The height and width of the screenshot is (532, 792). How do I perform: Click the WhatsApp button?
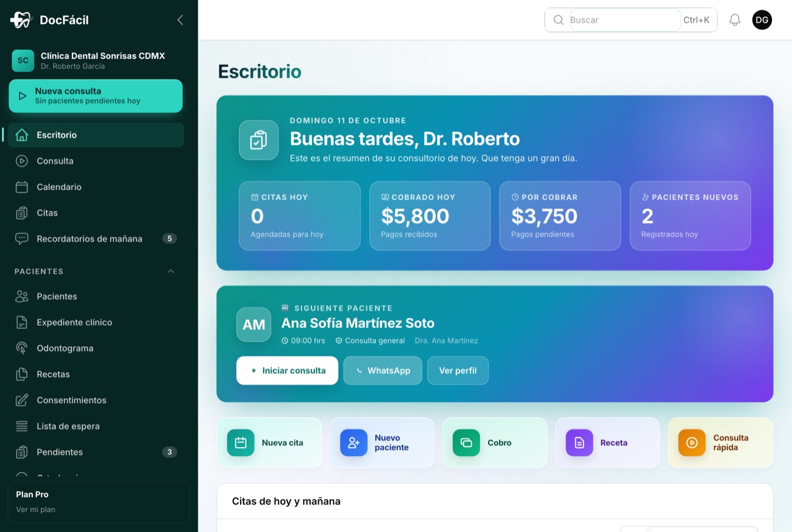tap(383, 371)
